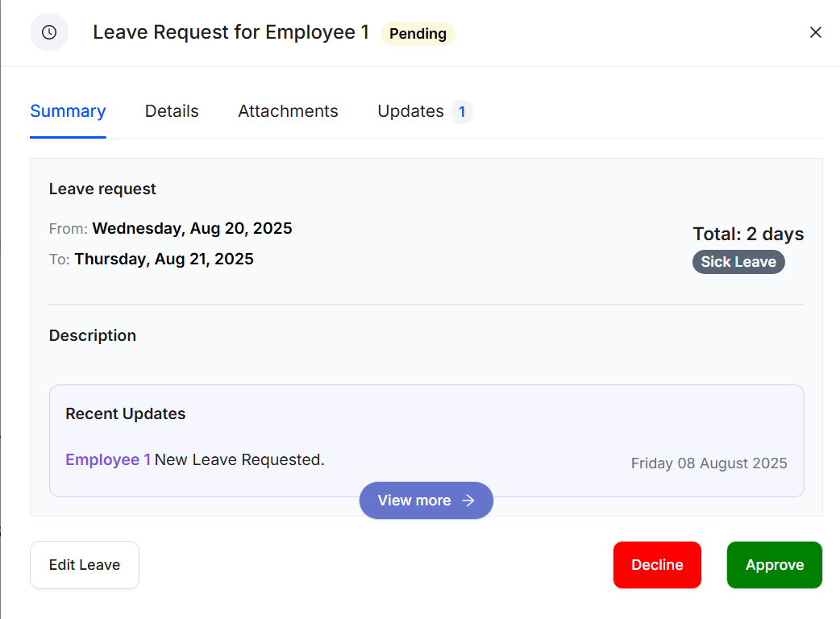This screenshot has height=619, width=840.
Task: Click the Friday 08 August 2025 timestamp
Action: (x=709, y=463)
